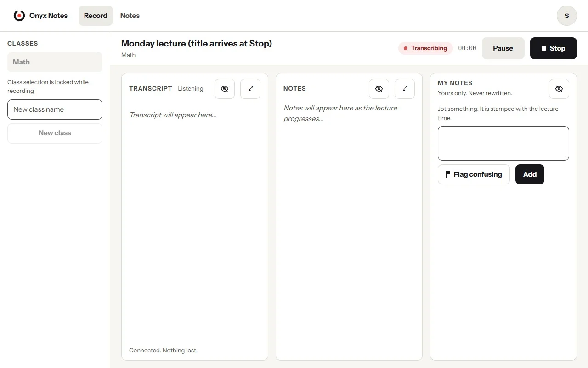Viewport: 588px width, 368px height.
Task: Expand the Notes panel to fullscreen
Action: coord(405,89)
